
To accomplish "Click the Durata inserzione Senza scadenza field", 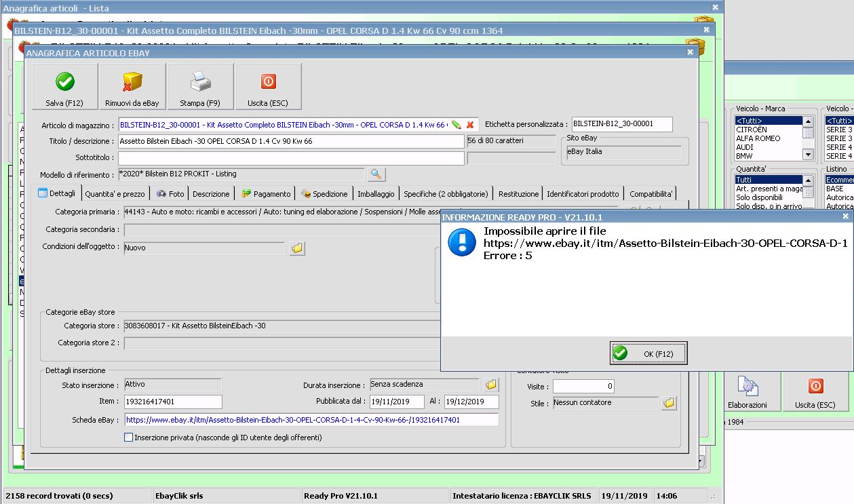I will click(x=425, y=385).
